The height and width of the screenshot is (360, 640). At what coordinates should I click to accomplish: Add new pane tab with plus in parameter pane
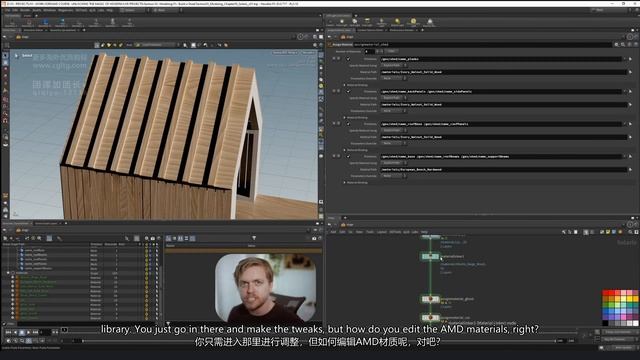tap(422, 30)
